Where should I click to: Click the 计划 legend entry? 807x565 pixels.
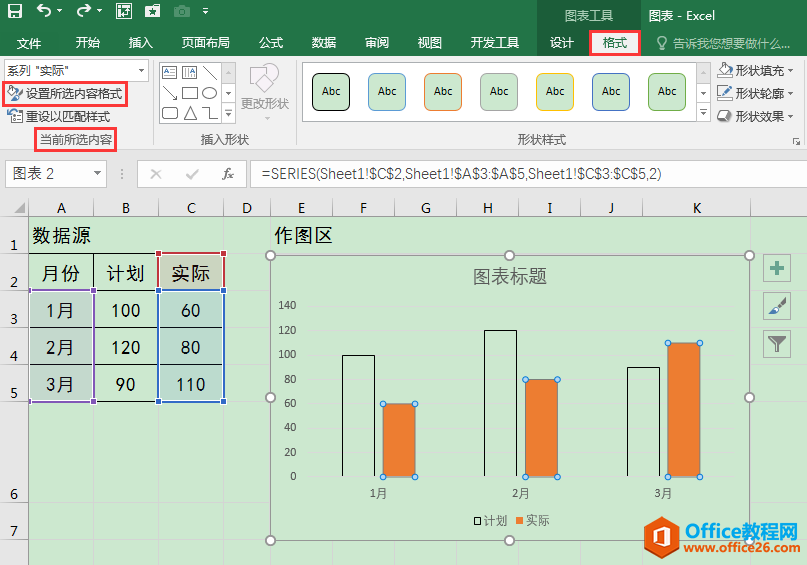490,521
